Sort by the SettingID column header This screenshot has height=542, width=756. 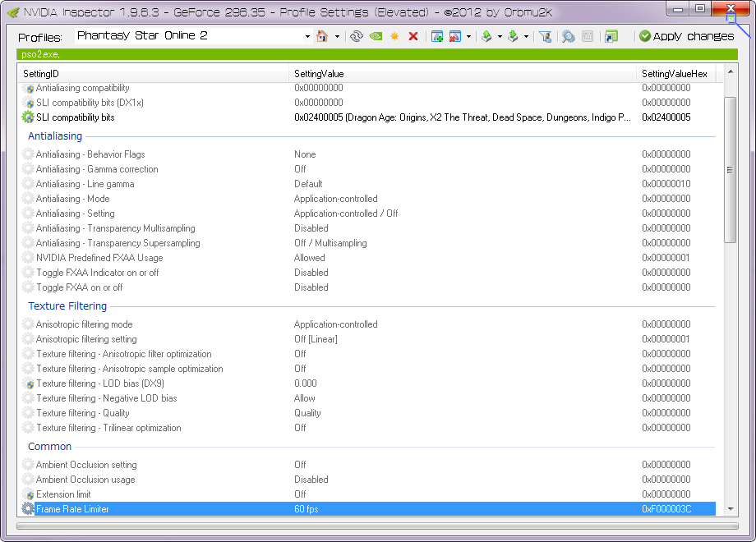(154, 74)
